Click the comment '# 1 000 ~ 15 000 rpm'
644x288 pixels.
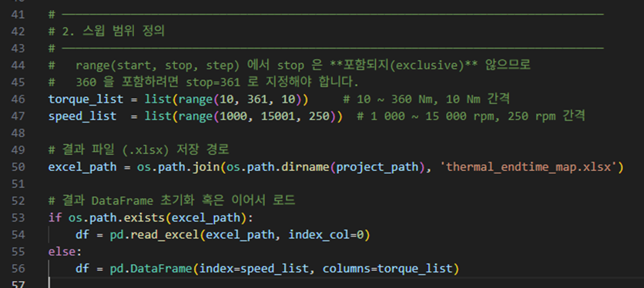pyautogui.click(x=425, y=116)
